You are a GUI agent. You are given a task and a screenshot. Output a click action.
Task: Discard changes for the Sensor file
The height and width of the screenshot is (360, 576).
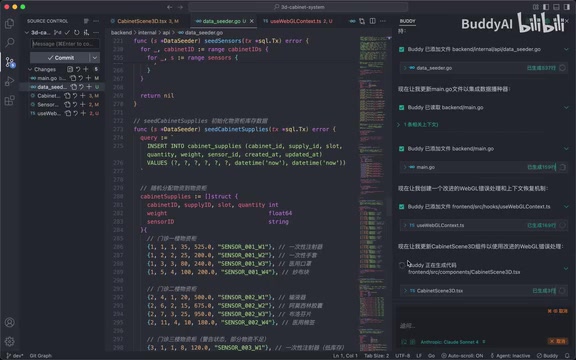point(75,104)
